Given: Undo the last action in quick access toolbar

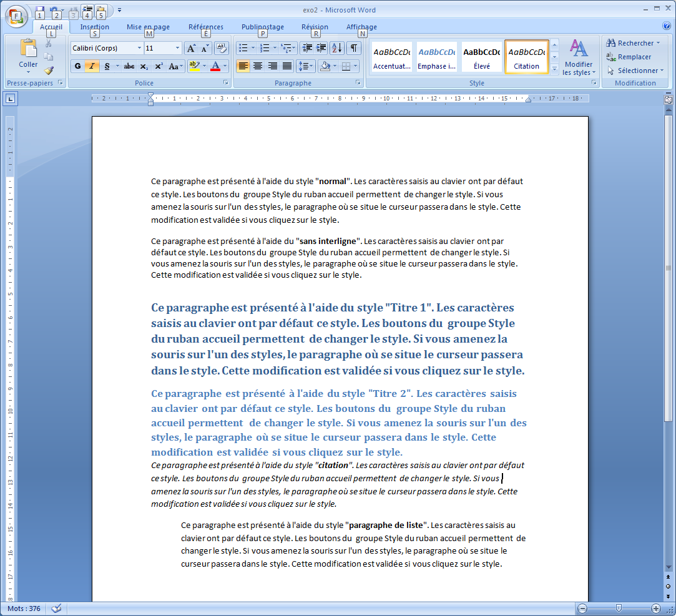Looking at the screenshot, I should point(54,9).
